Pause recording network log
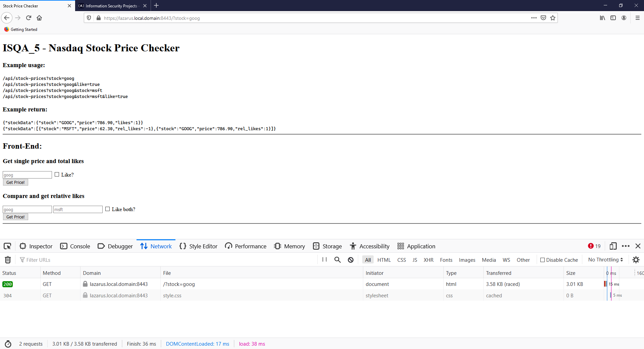644x349 pixels. (x=324, y=259)
